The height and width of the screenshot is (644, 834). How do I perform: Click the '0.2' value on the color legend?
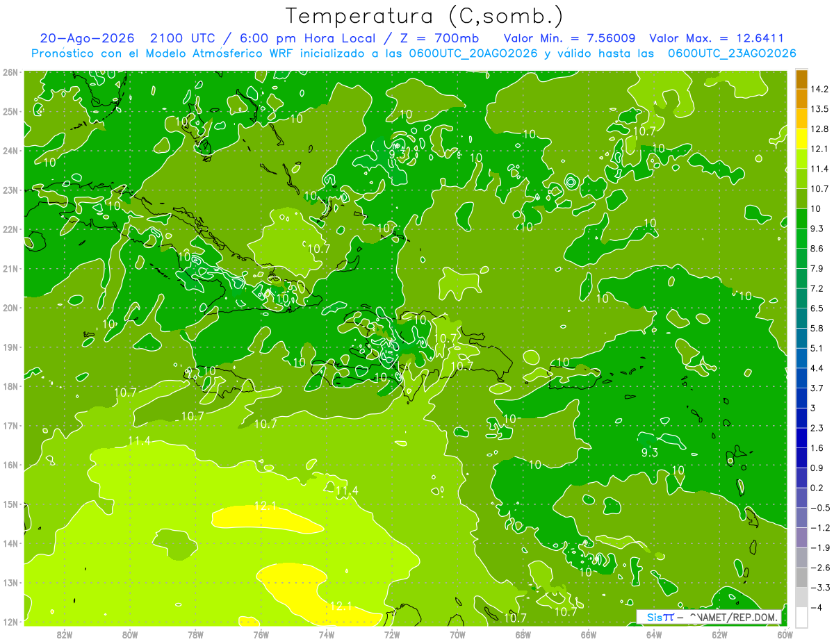pos(818,488)
